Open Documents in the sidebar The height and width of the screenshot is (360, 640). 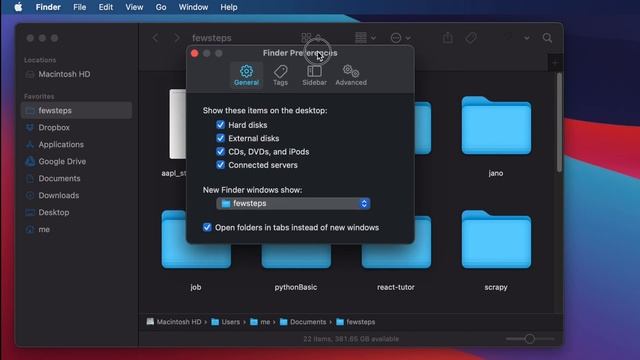point(76,178)
